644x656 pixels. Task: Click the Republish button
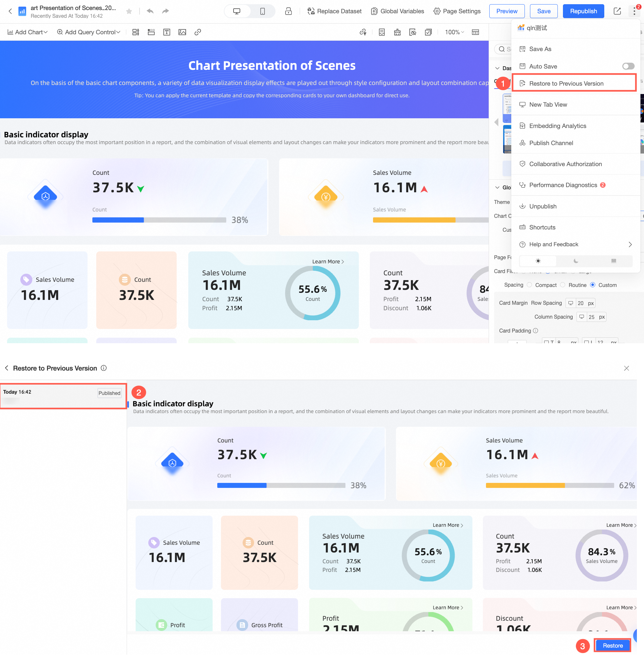[583, 11]
